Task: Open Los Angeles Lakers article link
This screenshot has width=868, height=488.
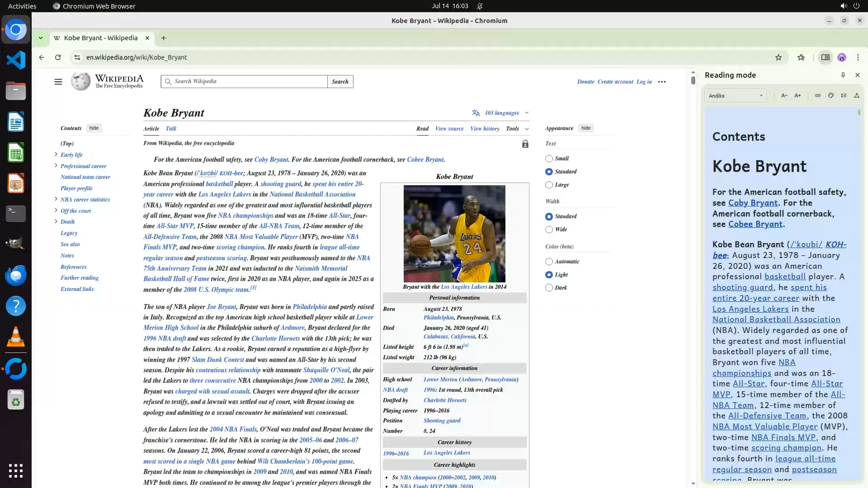Action: click(x=224, y=194)
